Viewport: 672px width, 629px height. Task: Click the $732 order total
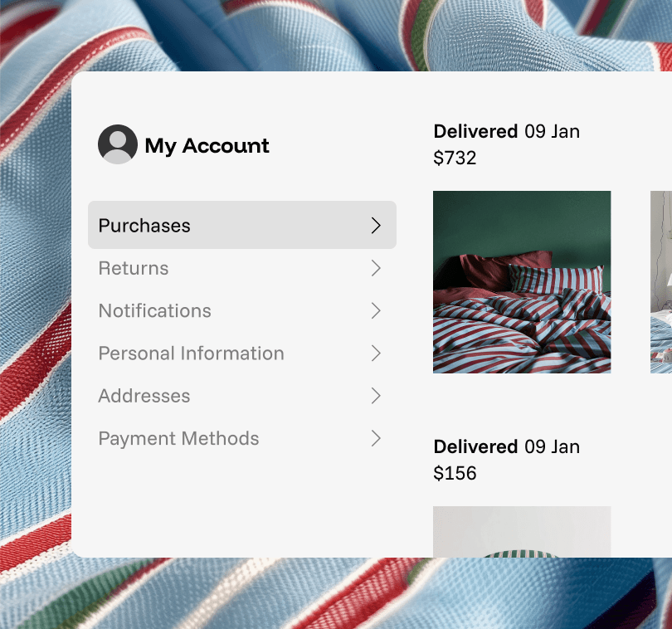point(455,158)
